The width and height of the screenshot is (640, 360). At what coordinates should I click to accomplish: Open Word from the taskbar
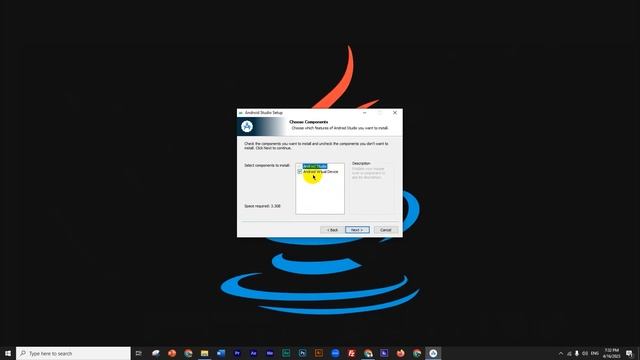(221, 353)
